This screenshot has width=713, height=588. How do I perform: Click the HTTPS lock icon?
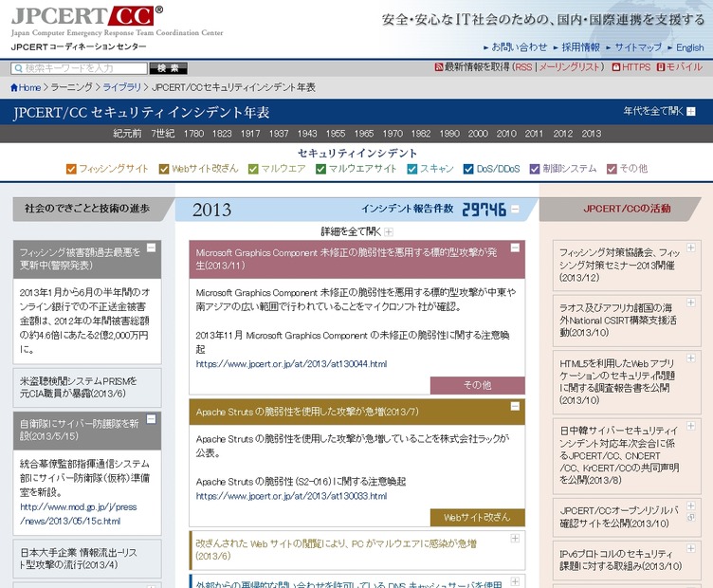click(x=615, y=67)
